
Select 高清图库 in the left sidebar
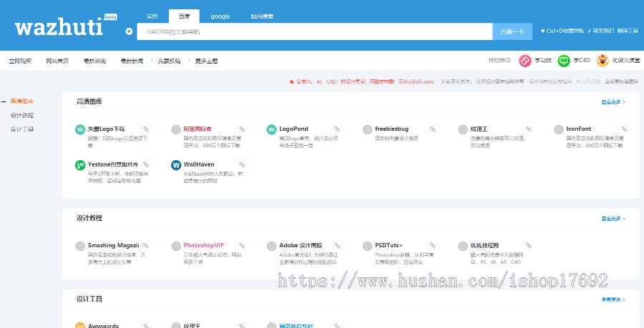21,101
